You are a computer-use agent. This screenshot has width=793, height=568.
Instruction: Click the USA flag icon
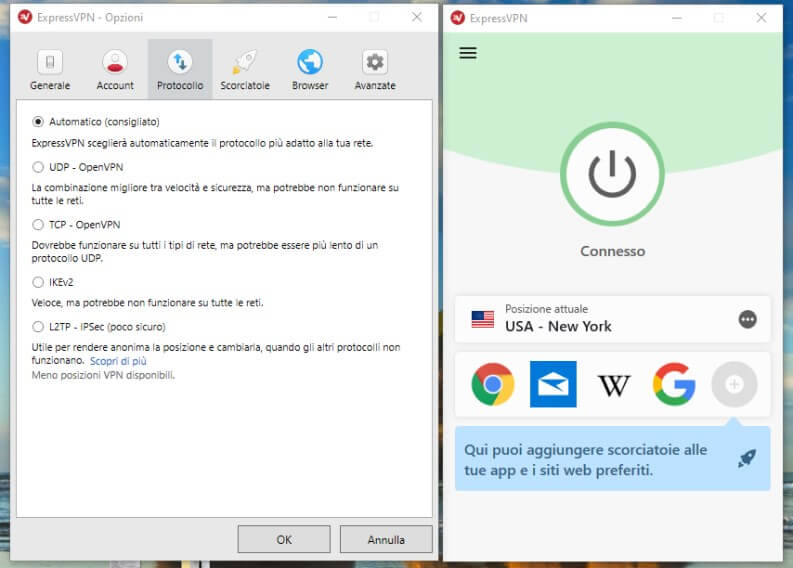point(482,319)
